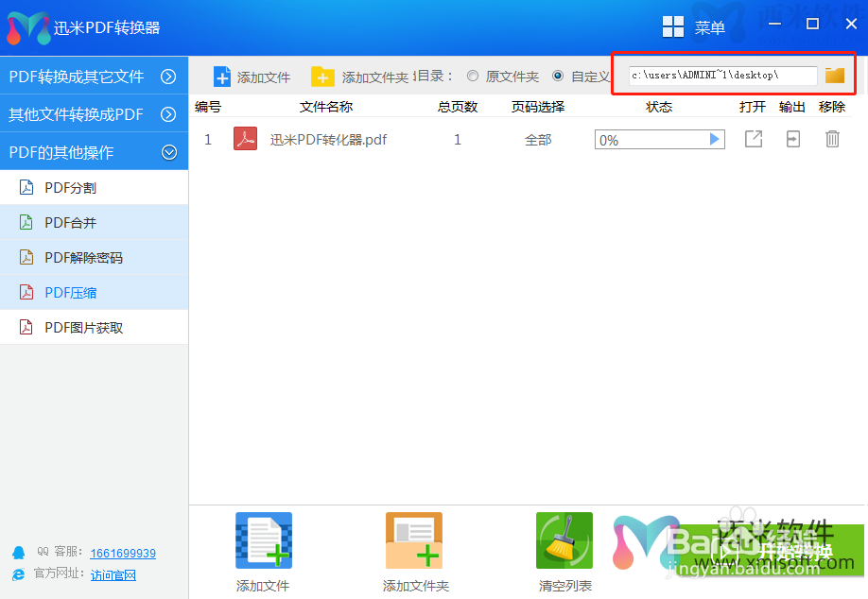The height and width of the screenshot is (599, 868).
Task: Click the yellow Add Folder toolbar icon
Action: pyautogui.click(x=322, y=77)
